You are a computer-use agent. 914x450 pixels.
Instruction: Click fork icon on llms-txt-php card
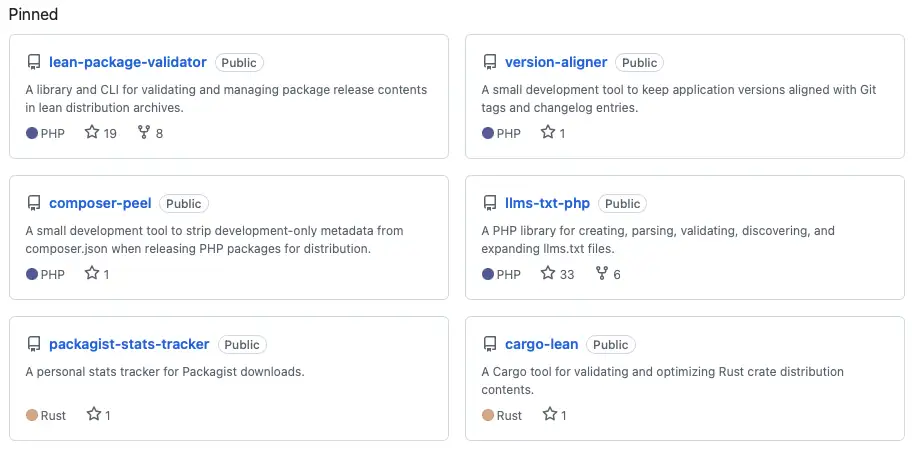[602, 273]
